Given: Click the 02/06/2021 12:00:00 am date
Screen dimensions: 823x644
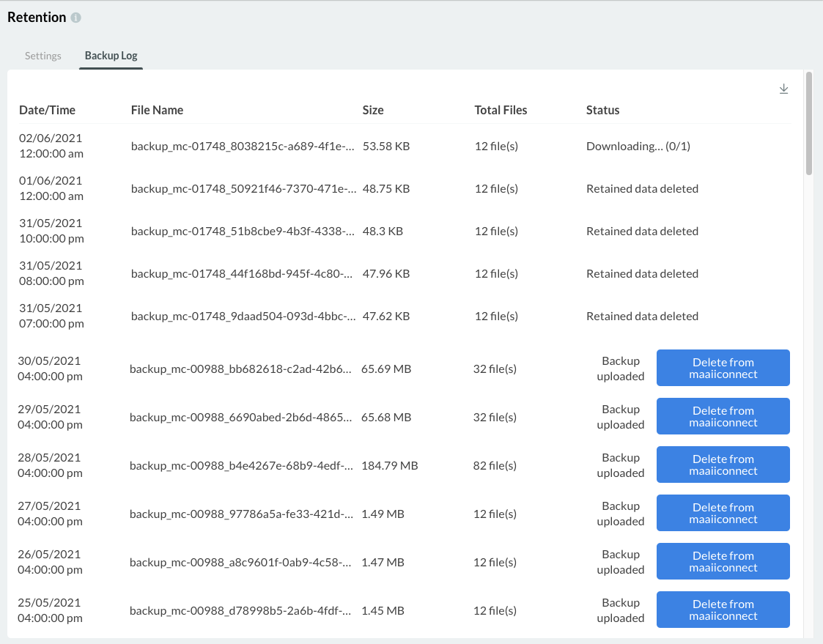Looking at the screenshot, I should pyautogui.click(x=51, y=146).
